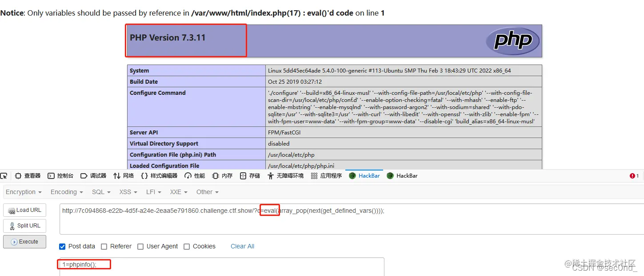Viewport: 644px width, 276px height.
Task: Click Virtual Directory Support disabled value
Action: click(x=279, y=143)
